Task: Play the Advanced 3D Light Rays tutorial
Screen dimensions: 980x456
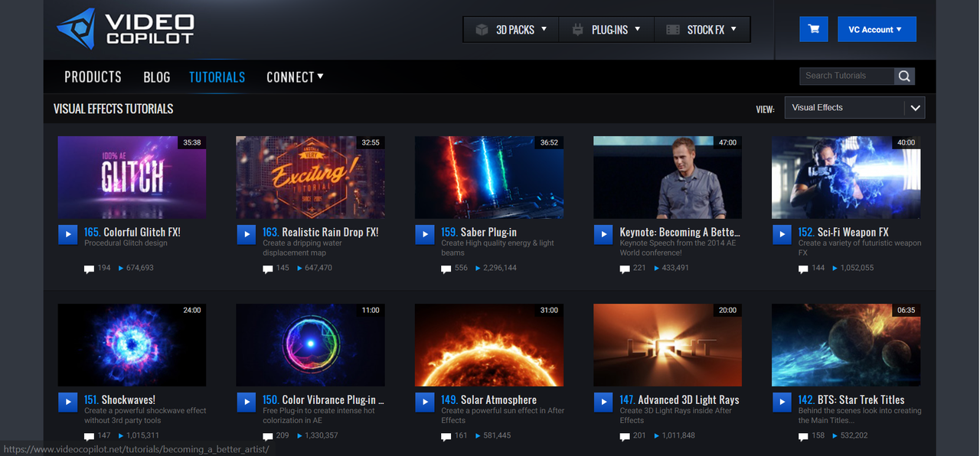Action: pos(604,402)
